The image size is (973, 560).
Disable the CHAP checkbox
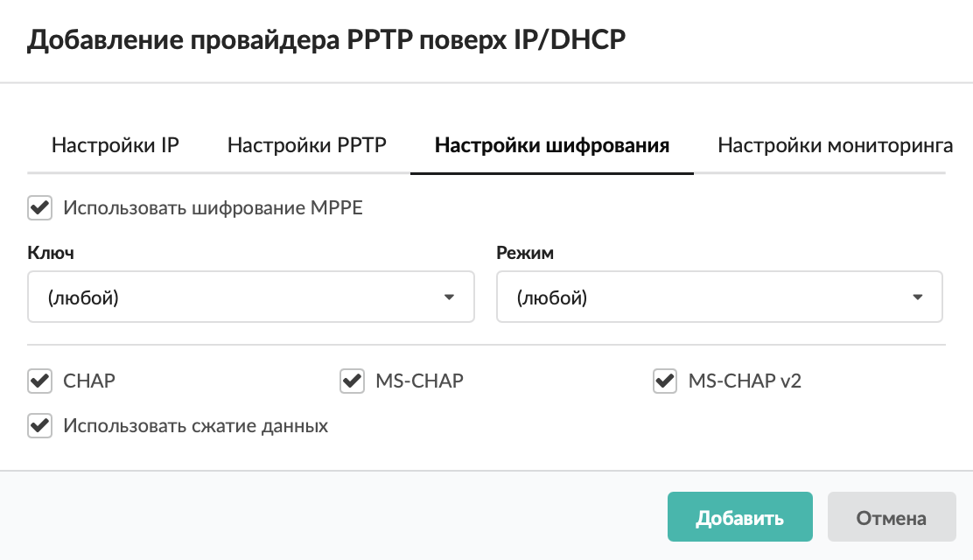coord(39,381)
